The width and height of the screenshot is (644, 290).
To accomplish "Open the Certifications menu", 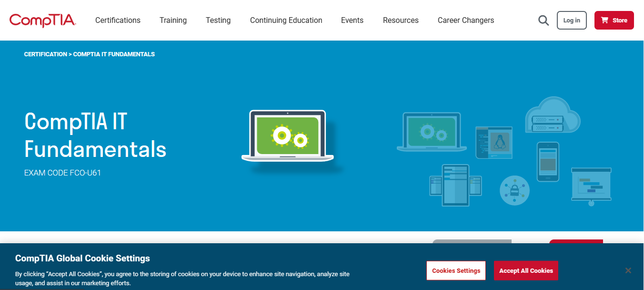I will 118,21.
